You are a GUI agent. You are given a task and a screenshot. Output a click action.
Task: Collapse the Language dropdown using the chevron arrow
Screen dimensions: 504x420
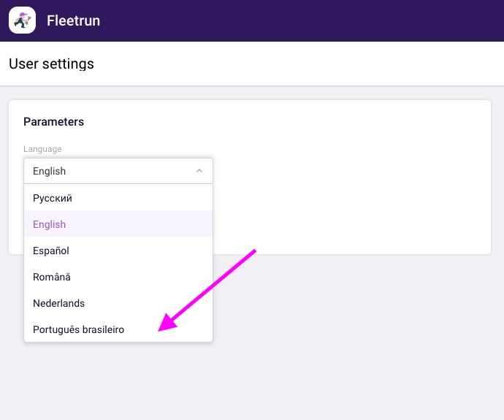(199, 171)
